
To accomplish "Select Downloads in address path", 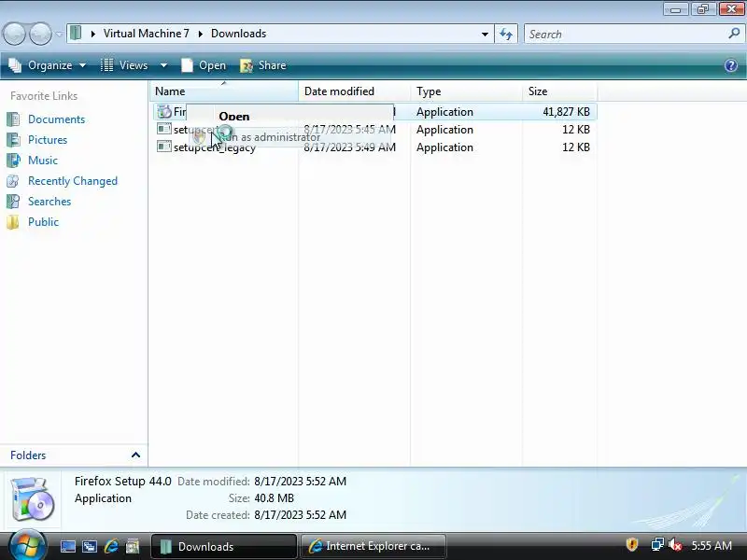I will 239,34.
